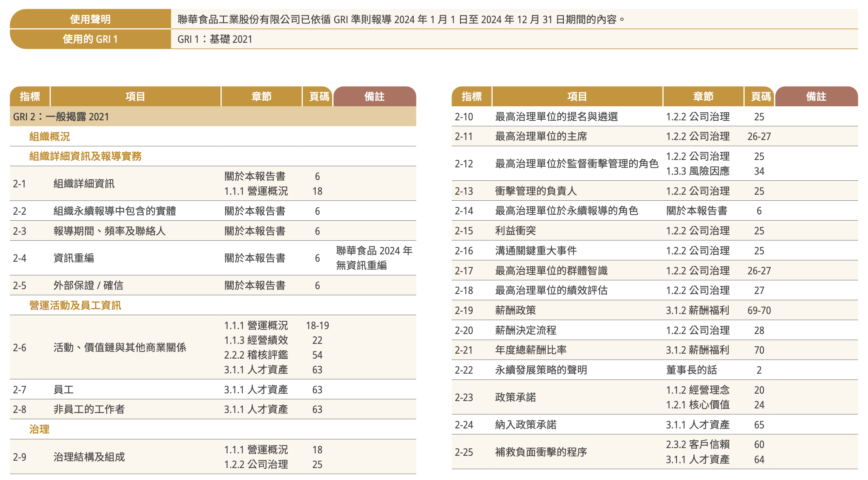Viewport: 868px width, 480px height.
Task: Click the 使用聲明 header label
Action: click(90, 19)
